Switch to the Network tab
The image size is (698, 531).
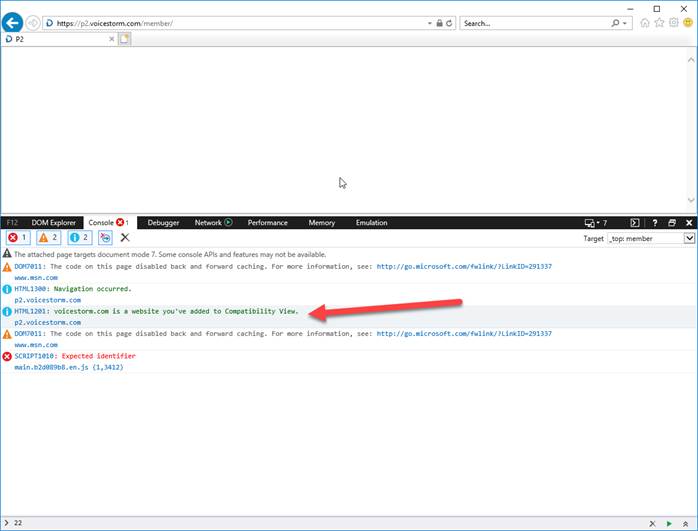pyautogui.click(x=213, y=223)
